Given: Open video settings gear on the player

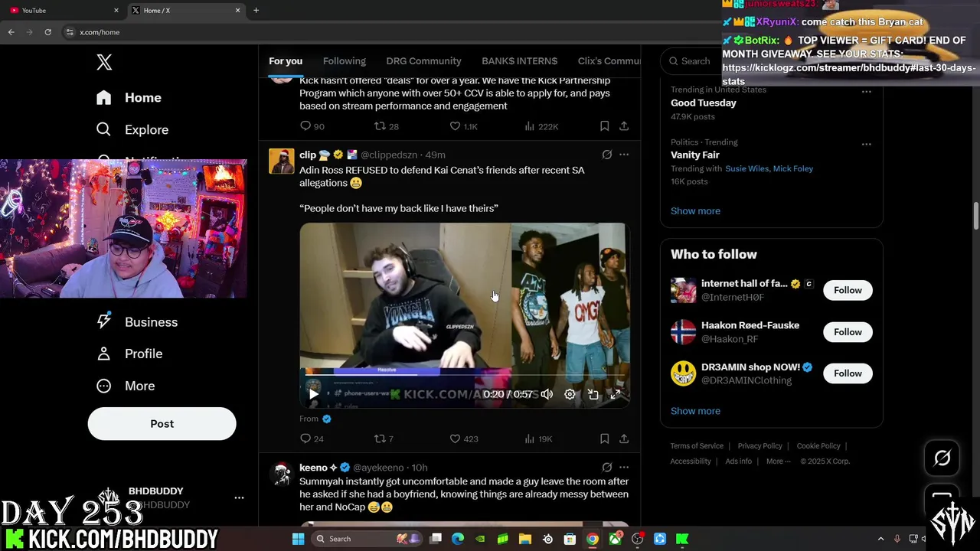Looking at the screenshot, I should click(570, 394).
